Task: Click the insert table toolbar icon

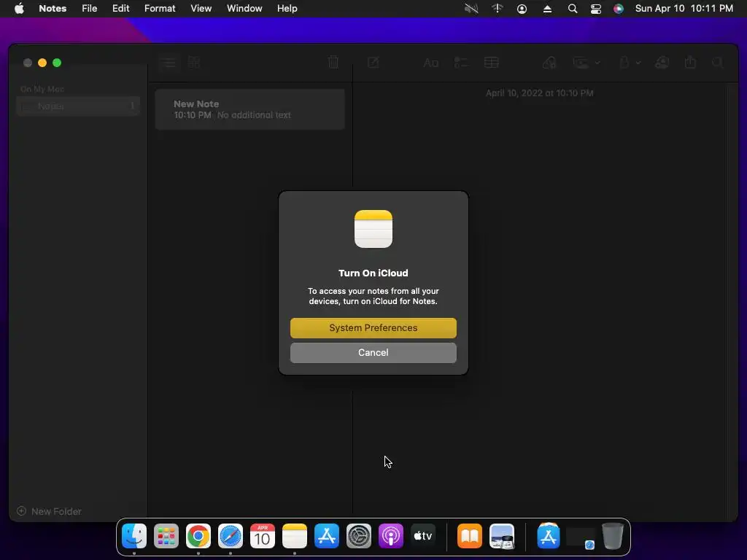Action: (491, 63)
